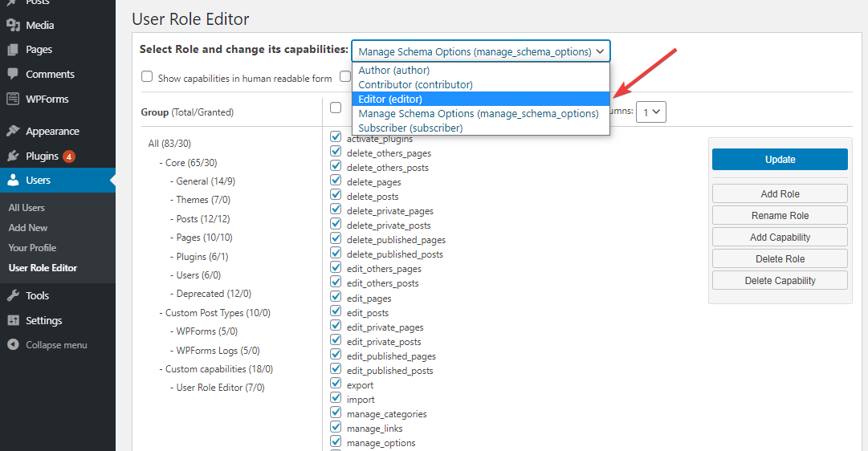The width and height of the screenshot is (868, 451).
Task: Click the Collapse menu arrow icon
Action: [14, 344]
